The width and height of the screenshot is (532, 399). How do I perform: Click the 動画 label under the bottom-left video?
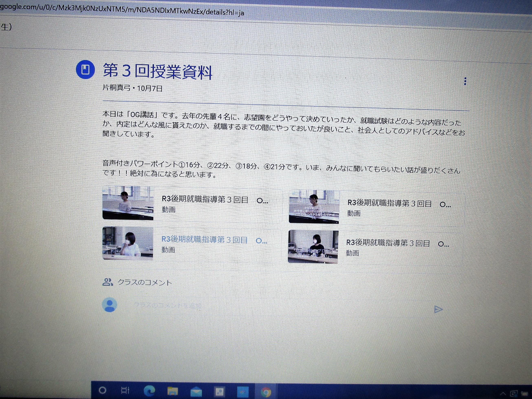pos(168,250)
